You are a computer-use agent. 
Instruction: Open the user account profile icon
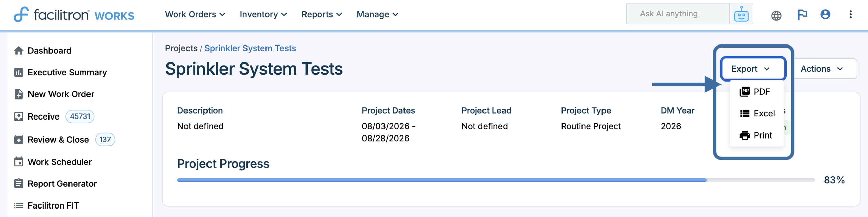[825, 14]
